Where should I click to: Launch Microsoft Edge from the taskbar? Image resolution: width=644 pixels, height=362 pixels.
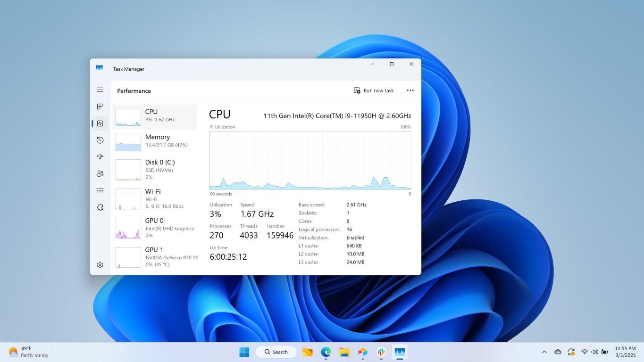[326, 352]
